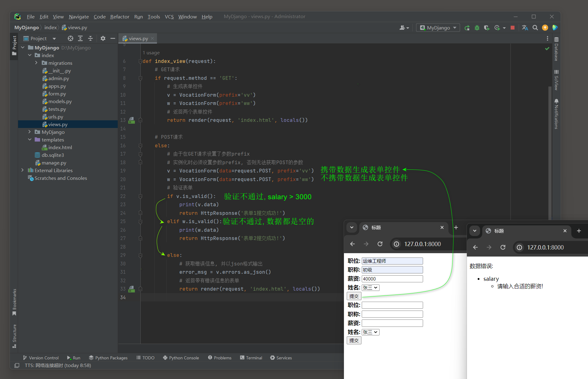Open the SciView tool window
The width and height of the screenshot is (588, 379).
[556, 80]
